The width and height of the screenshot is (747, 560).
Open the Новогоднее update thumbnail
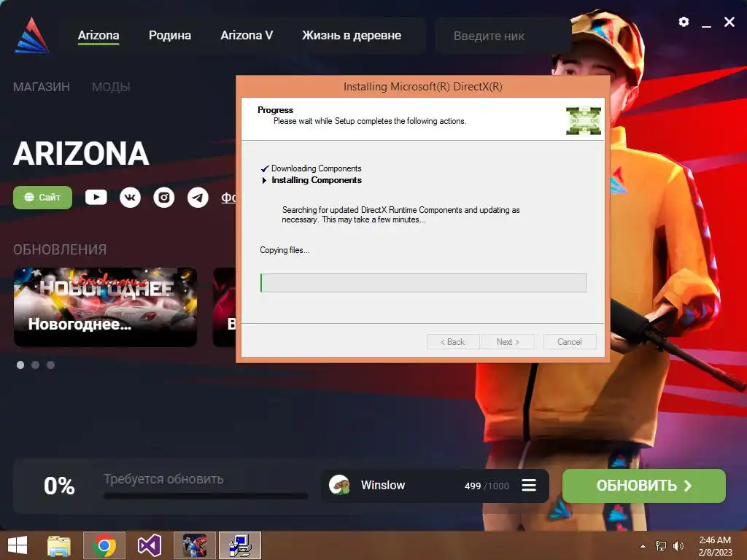click(x=105, y=307)
